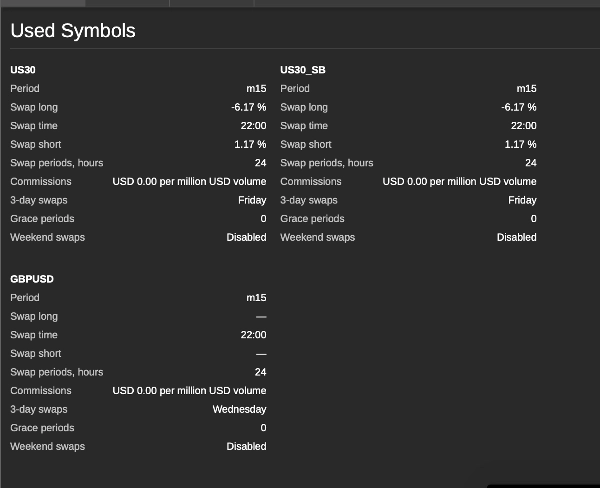The height and width of the screenshot is (488, 600).
Task: Select the GBPUSD symbol name
Action: (32, 279)
